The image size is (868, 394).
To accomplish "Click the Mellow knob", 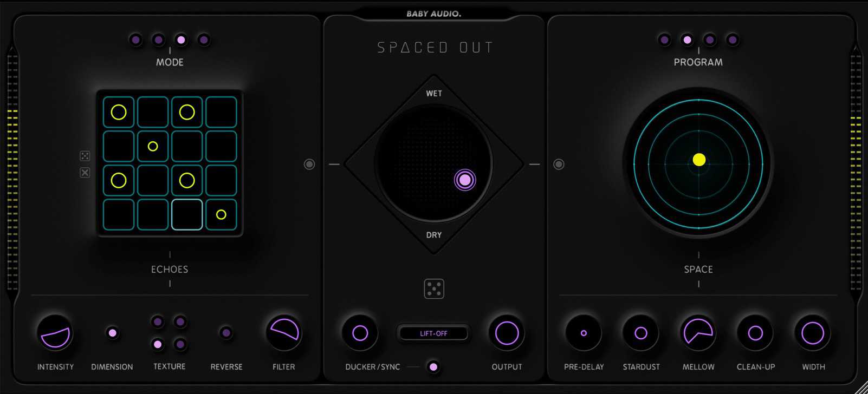I will tap(698, 333).
